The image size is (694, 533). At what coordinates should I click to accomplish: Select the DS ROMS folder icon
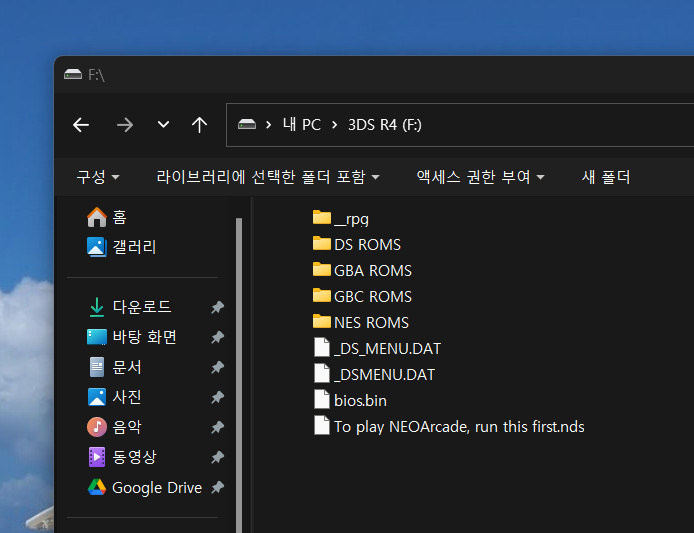[x=322, y=243]
